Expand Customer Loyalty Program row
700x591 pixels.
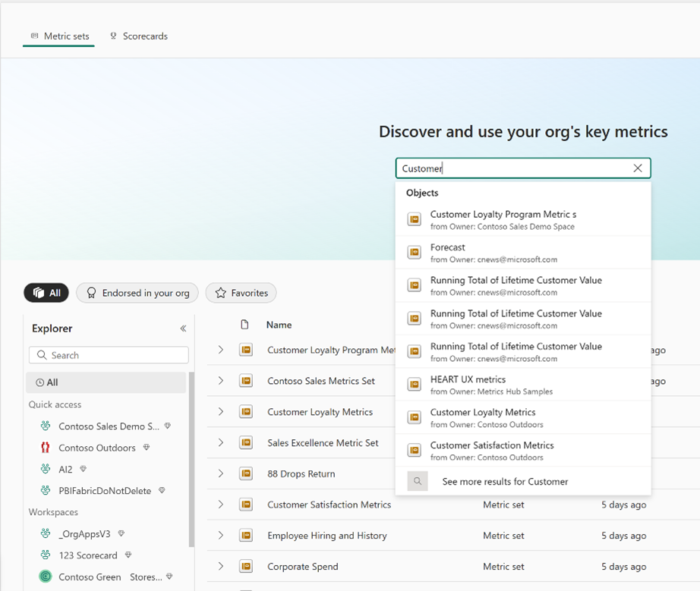tap(220, 350)
